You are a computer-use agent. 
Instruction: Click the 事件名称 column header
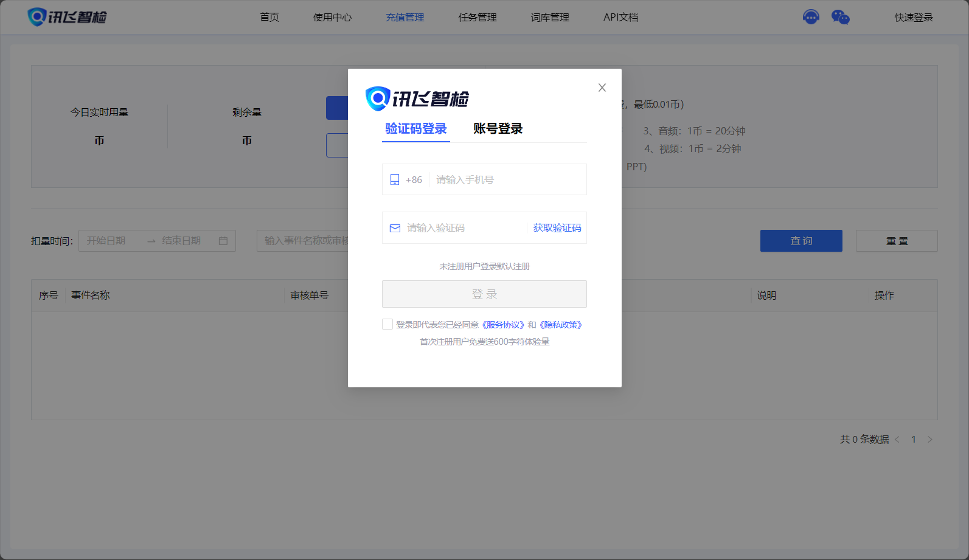click(x=91, y=296)
